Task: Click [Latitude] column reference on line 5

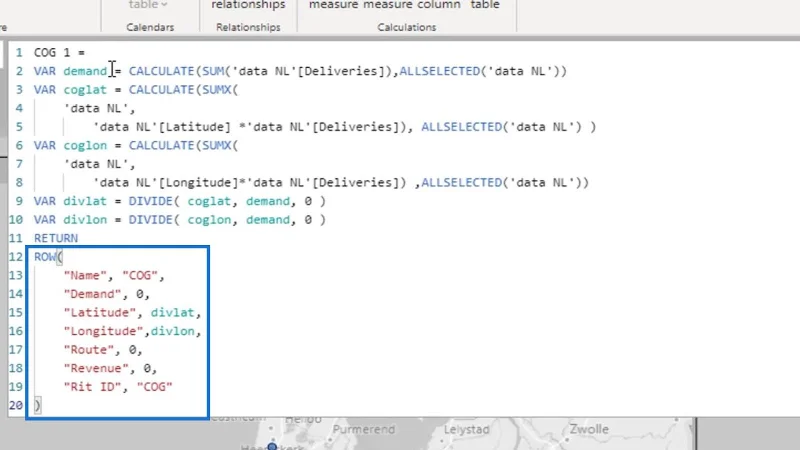Action: [194, 127]
